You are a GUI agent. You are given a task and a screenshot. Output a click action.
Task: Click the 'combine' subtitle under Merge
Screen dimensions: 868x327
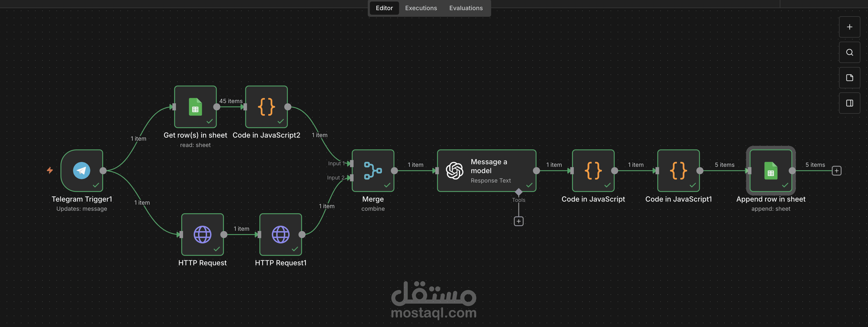click(373, 209)
